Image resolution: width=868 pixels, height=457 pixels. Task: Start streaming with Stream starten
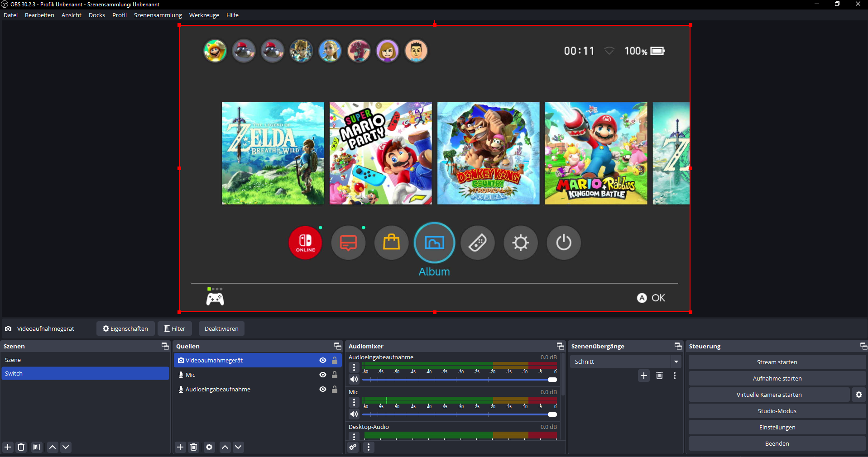[777, 362]
